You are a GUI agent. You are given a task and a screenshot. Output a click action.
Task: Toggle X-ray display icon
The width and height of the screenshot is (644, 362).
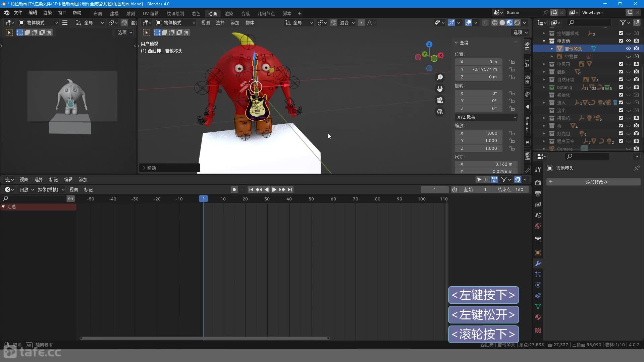[x=485, y=23]
